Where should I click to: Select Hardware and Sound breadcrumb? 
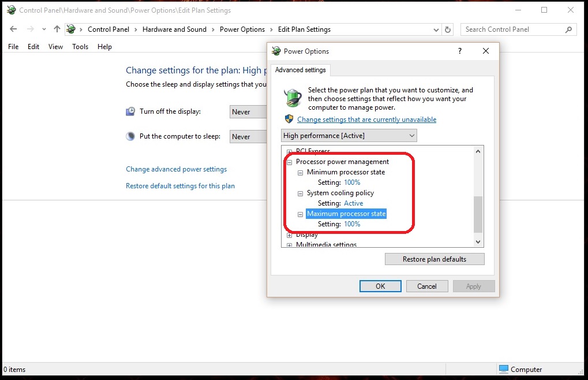coord(174,29)
